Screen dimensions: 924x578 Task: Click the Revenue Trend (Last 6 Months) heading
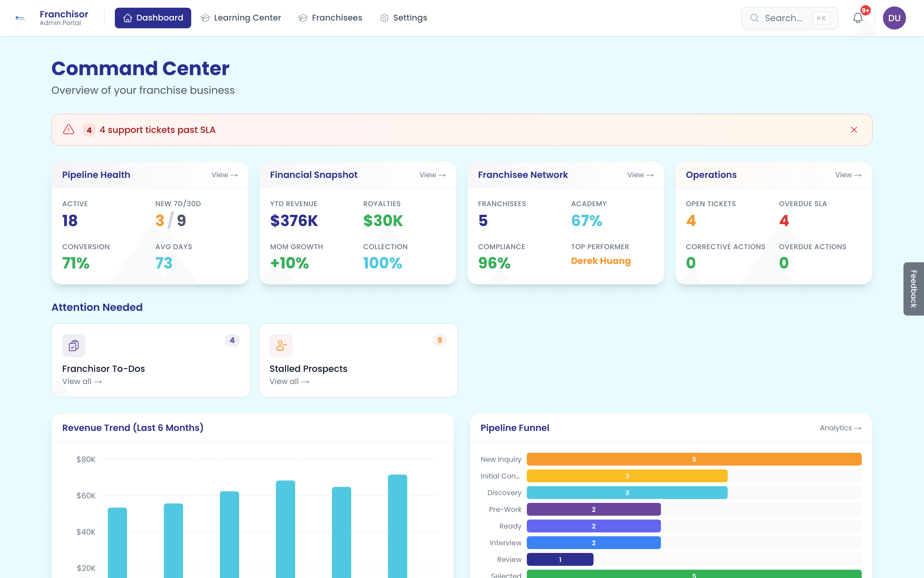tap(133, 428)
